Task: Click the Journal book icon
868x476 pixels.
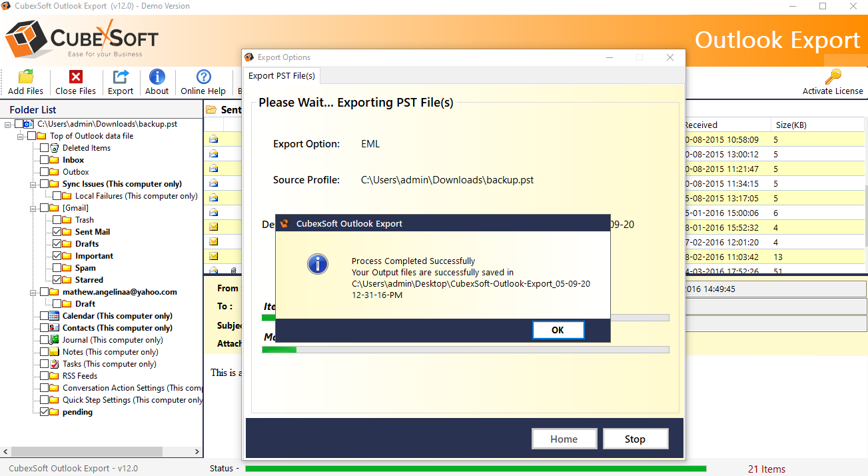Action: coord(55,340)
